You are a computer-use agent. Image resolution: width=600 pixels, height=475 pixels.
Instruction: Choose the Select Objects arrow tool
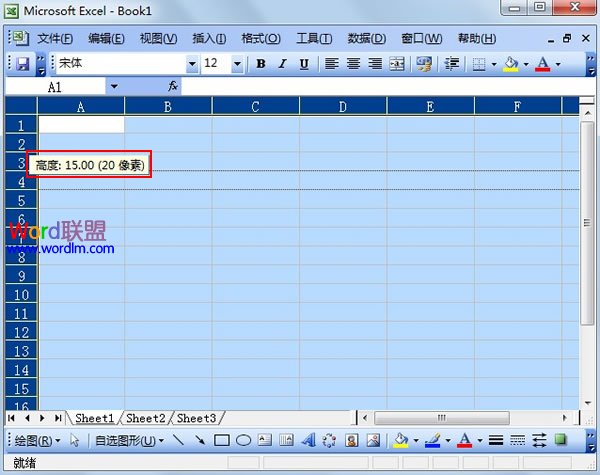point(75,441)
